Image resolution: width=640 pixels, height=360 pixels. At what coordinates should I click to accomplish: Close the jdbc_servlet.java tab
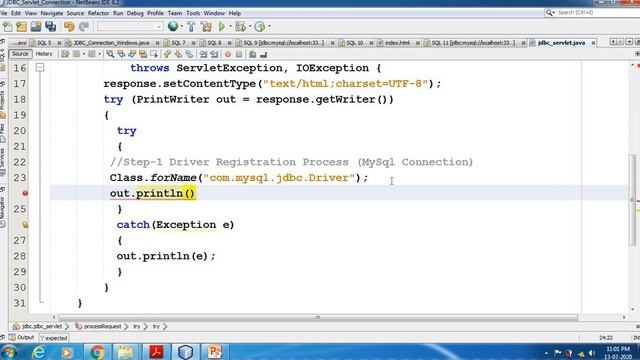pos(593,43)
